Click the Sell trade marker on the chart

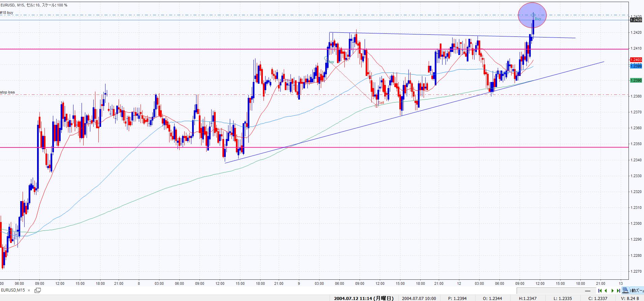(x=377, y=106)
